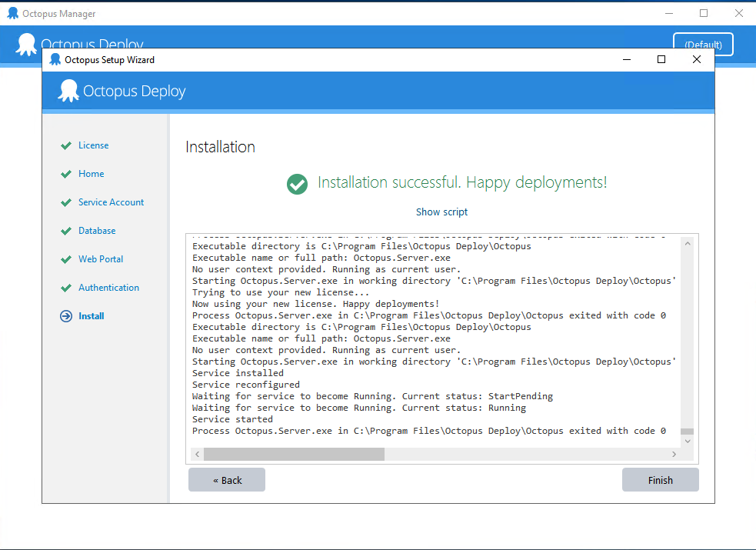Click 'Now using your new license' log line
Image resolution: width=756 pixels, height=550 pixels.
[316, 304]
